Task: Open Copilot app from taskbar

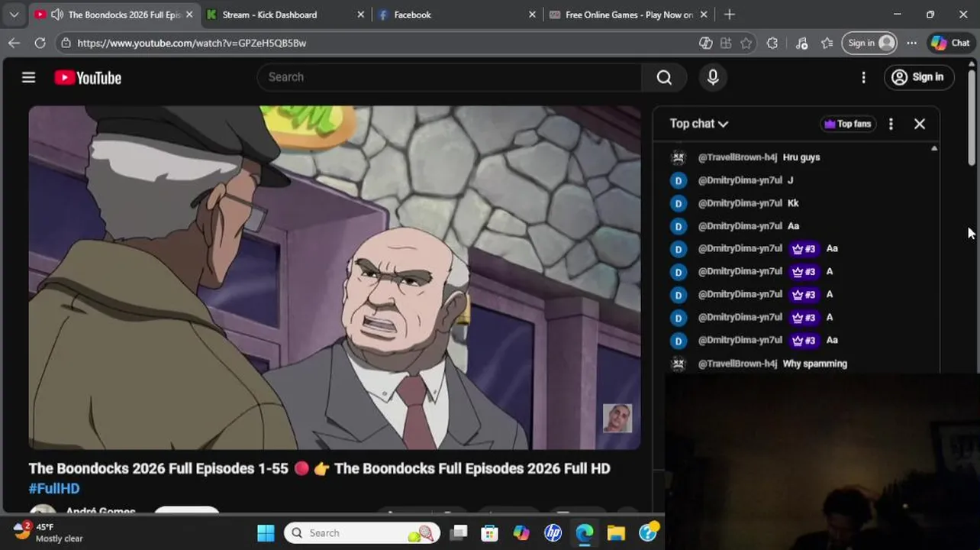Action: pyautogui.click(x=521, y=533)
